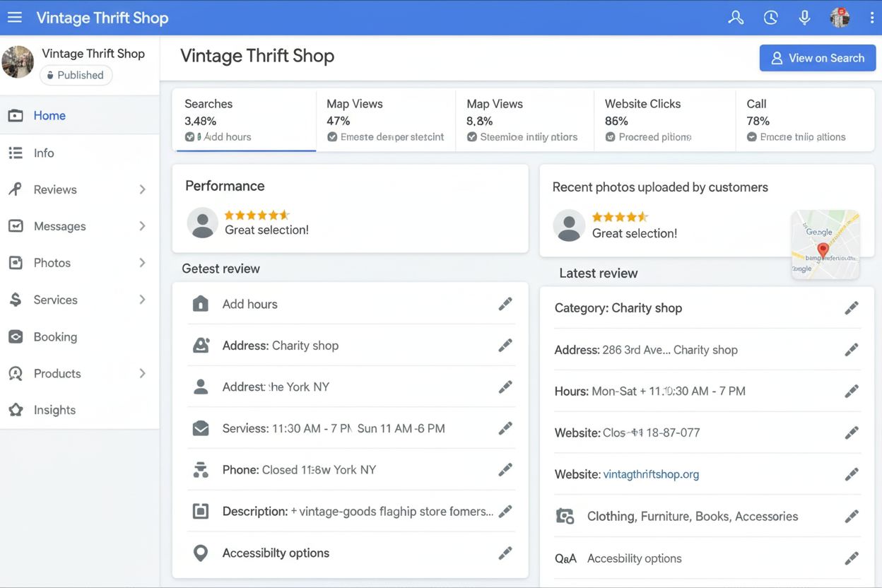This screenshot has height=588, width=882.
Task: Click the profile avatar in top right
Action: 839,17
